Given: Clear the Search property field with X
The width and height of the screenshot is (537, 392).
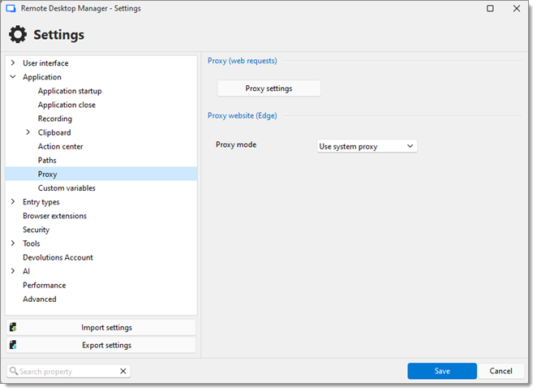Looking at the screenshot, I should click(123, 371).
